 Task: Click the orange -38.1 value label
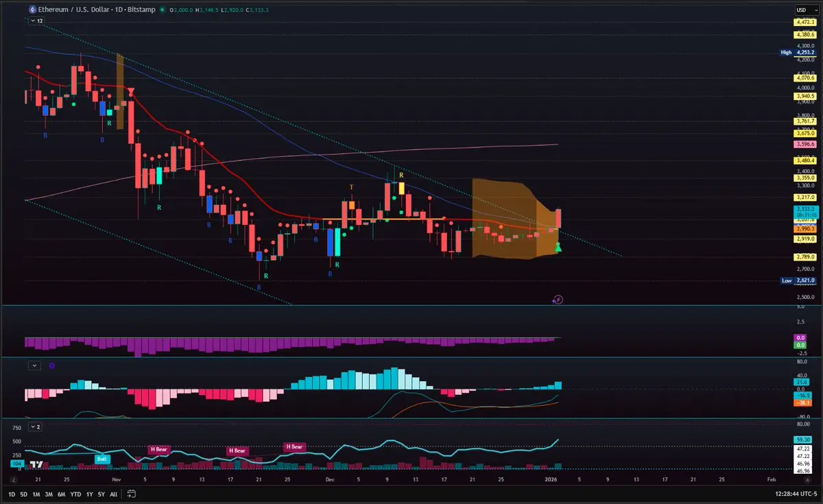(x=804, y=403)
